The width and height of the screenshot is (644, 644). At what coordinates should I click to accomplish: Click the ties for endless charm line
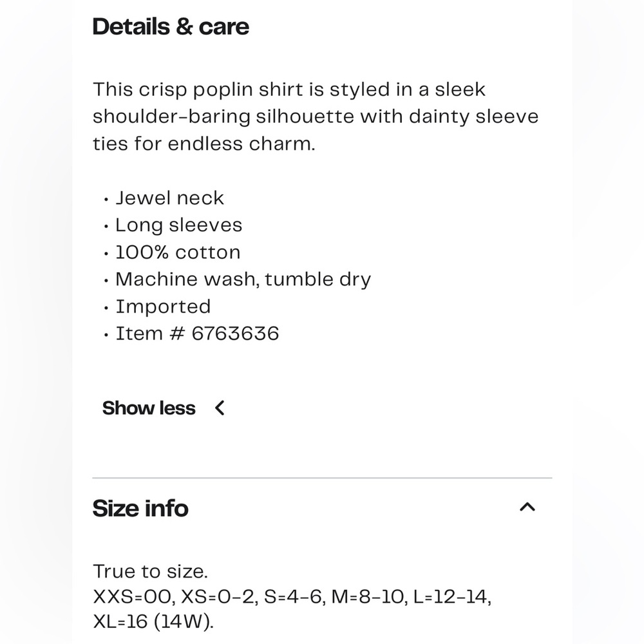pyautogui.click(x=204, y=144)
